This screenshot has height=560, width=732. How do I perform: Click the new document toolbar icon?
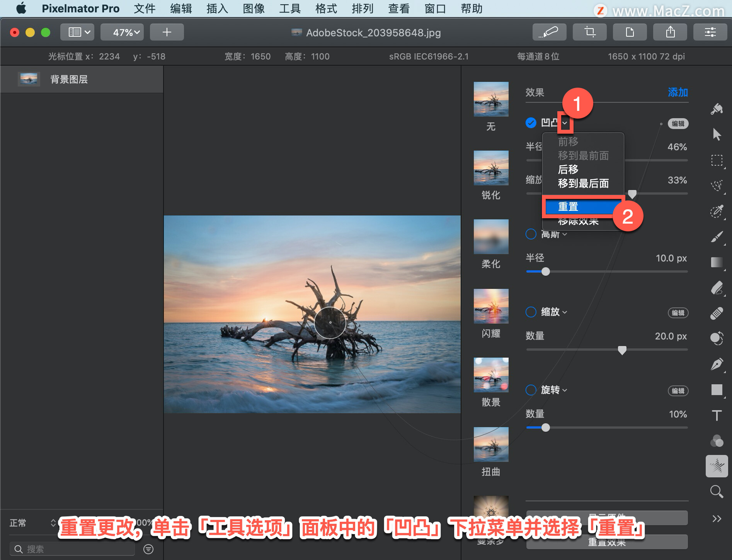pos(630,32)
